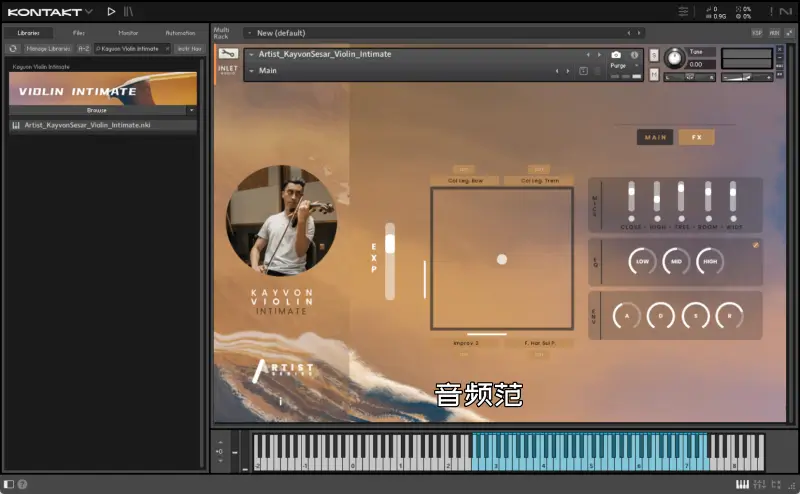
Task: Click the XY pad center dot
Action: pyautogui.click(x=502, y=259)
